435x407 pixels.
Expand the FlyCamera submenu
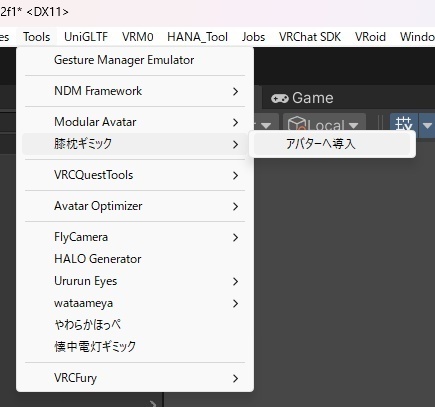click(x=135, y=237)
